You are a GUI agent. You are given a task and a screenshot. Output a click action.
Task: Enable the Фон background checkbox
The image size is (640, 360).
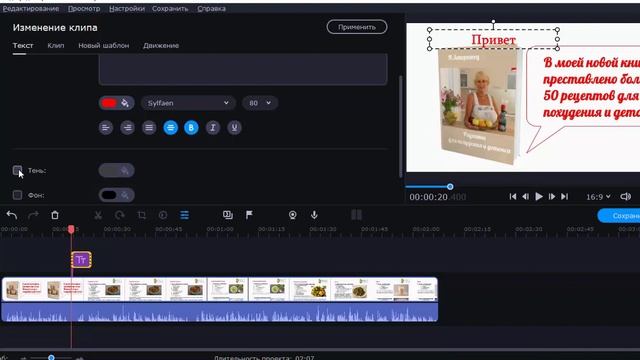point(17,195)
